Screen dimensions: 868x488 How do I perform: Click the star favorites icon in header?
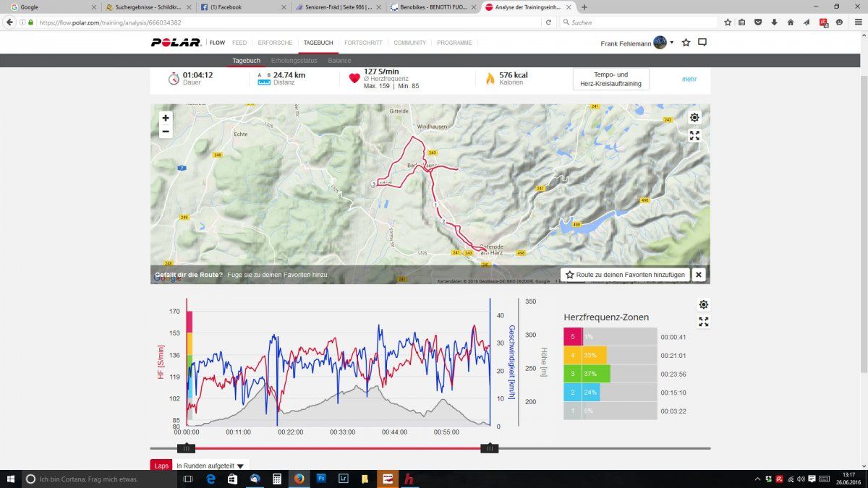tap(686, 43)
